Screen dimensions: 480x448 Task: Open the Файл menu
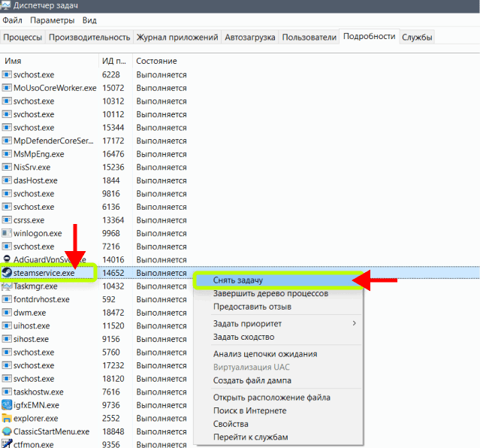[12, 20]
